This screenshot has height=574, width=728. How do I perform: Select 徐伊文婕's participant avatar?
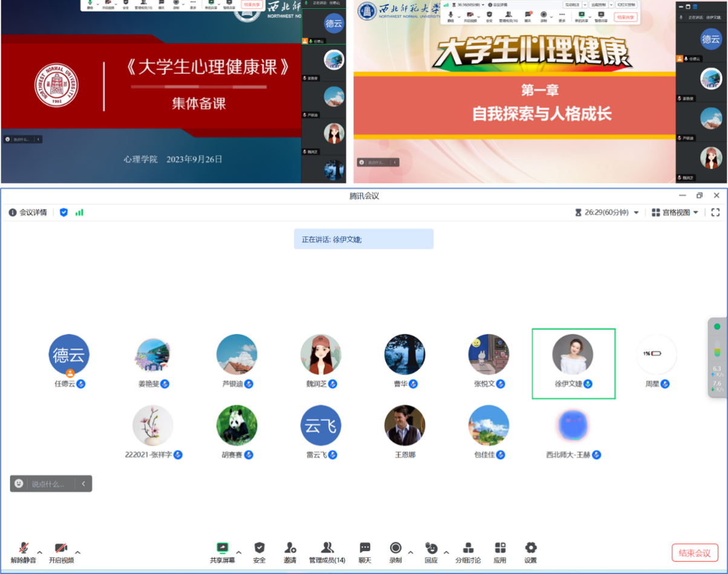[573, 355]
